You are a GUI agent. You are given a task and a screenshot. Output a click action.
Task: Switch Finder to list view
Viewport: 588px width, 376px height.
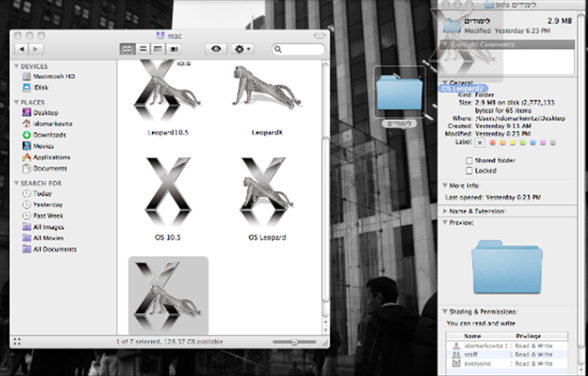point(143,49)
